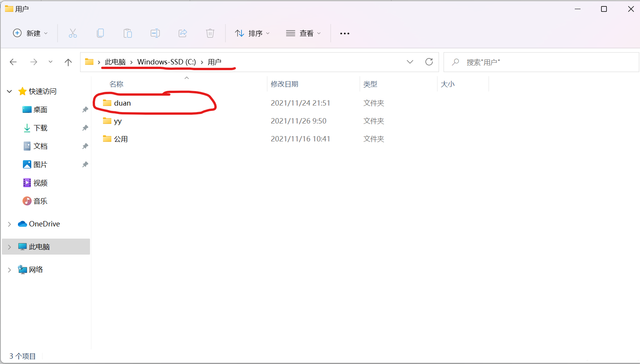This screenshot has width=640, height=364.
Task: Open the 排序 (Sort) dropdown
Action: coord(252,34)
